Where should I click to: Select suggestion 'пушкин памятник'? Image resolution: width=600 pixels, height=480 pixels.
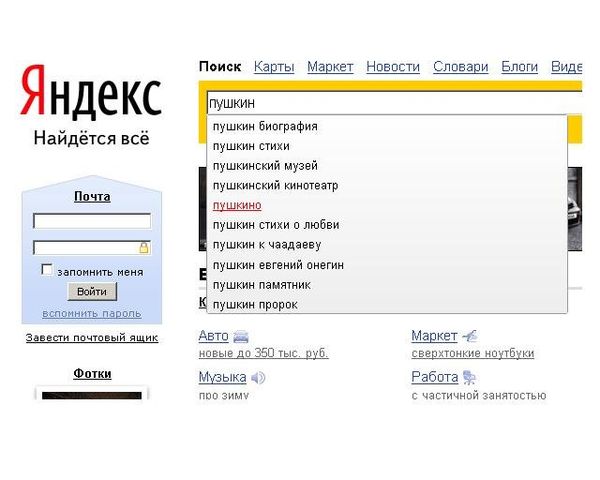(387, 285)
